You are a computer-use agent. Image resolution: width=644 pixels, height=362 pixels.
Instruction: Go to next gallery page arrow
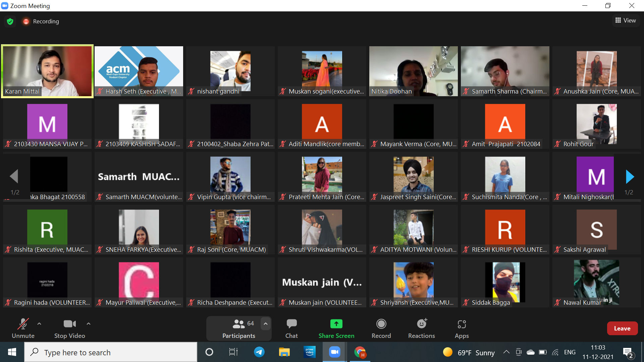tap(630, 177)
